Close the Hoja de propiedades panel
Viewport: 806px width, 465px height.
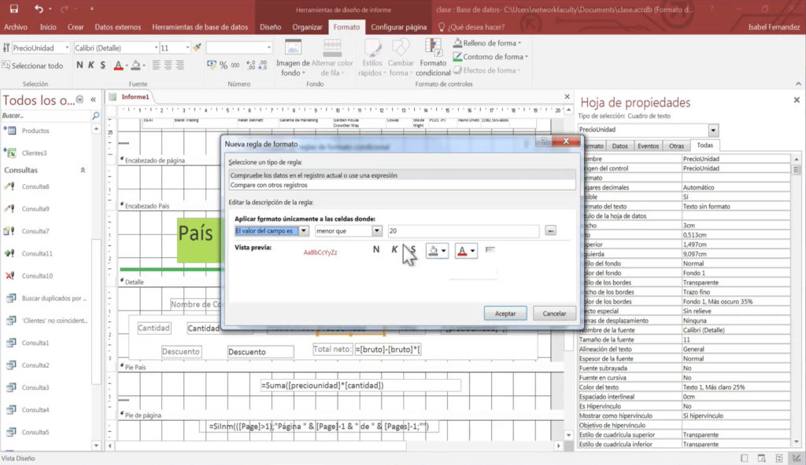(796, 100)
